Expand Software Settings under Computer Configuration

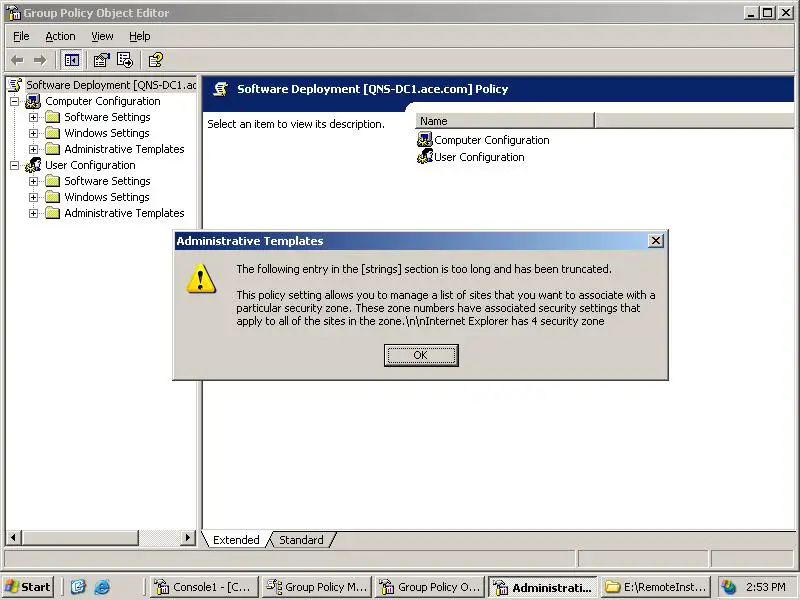click(34, 117)
